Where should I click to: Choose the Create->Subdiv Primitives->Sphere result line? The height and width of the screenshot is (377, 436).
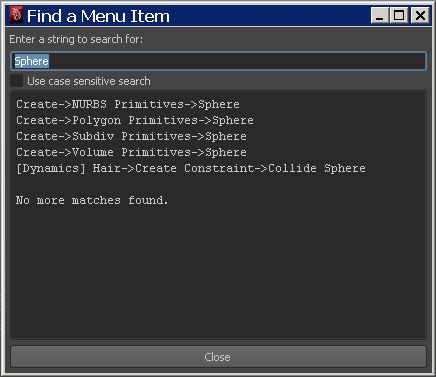(x=131, y=136)
